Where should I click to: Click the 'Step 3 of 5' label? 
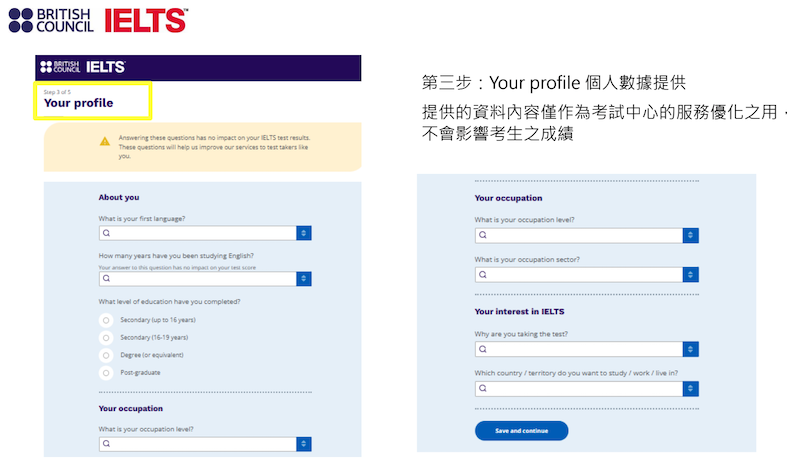click(x=57, y=92)
